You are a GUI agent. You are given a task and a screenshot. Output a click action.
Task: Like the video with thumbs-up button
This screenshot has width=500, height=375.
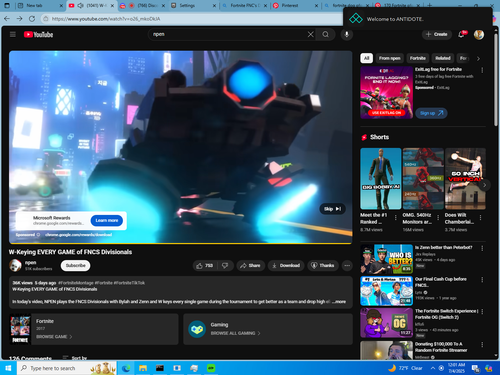pos(205,266)
